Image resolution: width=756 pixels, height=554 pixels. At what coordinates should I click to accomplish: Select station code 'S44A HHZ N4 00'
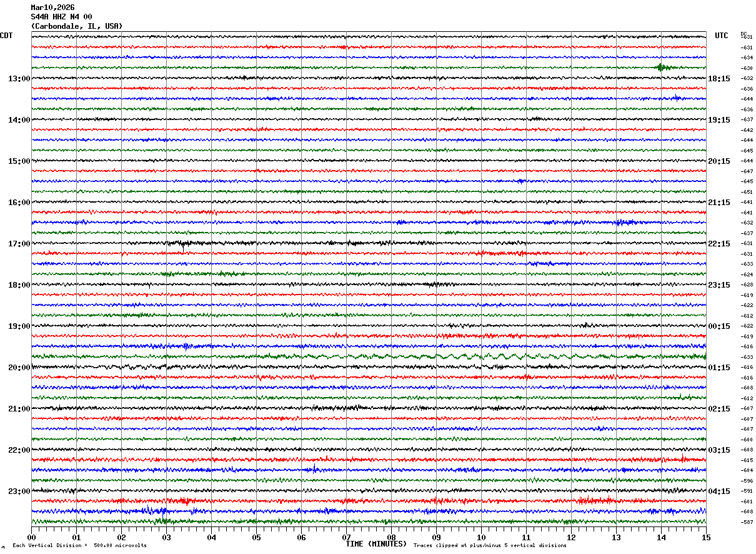61,17
